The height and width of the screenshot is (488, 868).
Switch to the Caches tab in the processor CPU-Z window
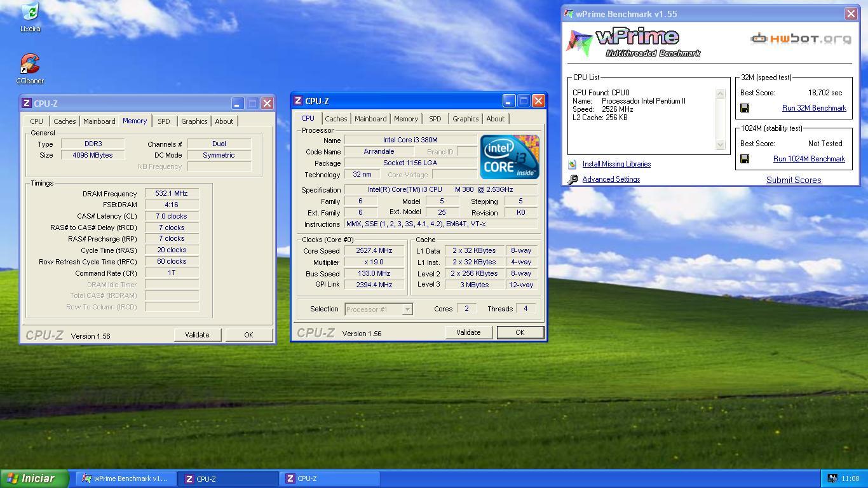pos(336,119)
